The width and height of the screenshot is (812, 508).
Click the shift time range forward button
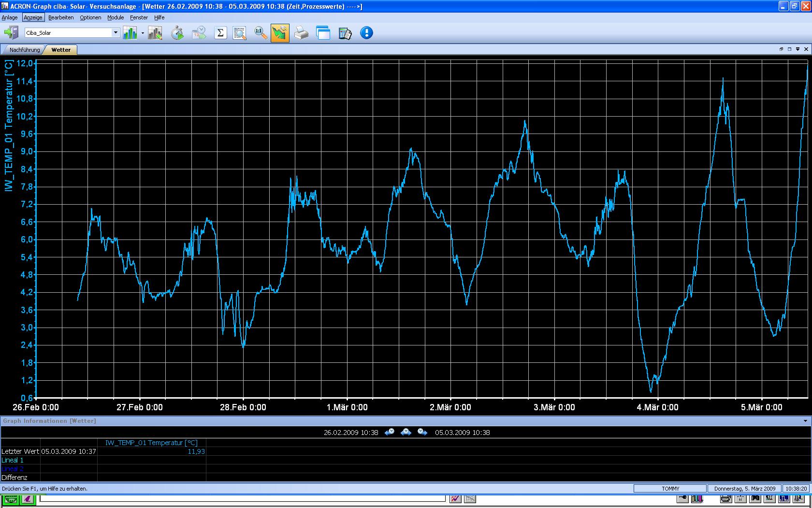click(x=422, y=432)
